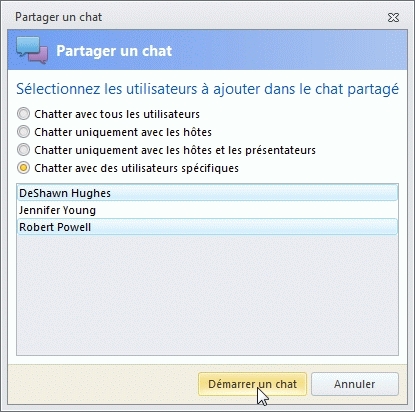Image resolution: width=415 pixels, height=412 pixels.
Task: Click the chat bubbles icon in header
Action: [x=32, y=50]
